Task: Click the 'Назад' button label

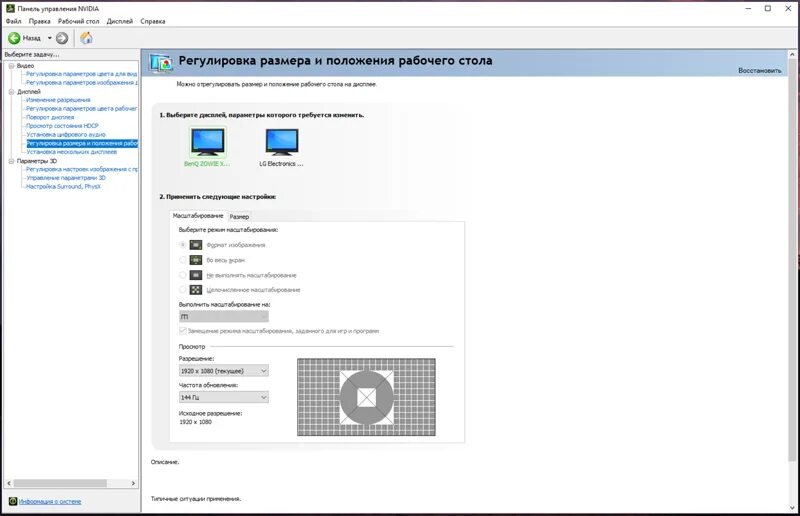Action: [x=32, y=38]
